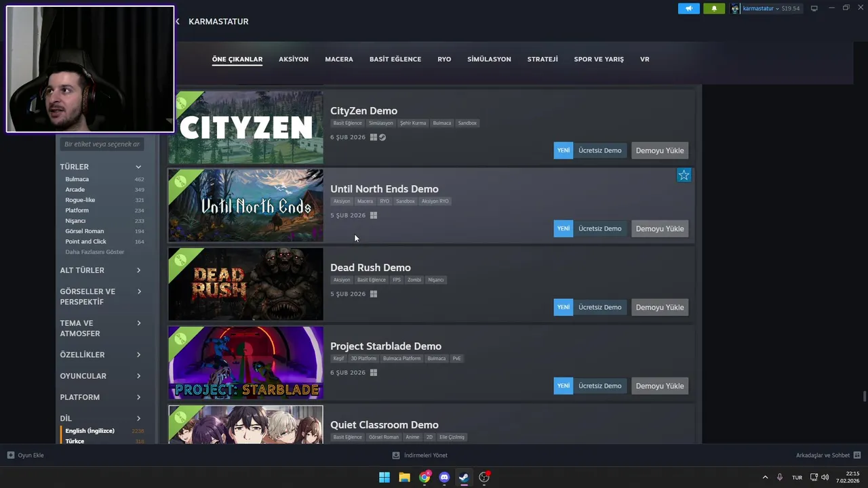This screenshot has height=488, width=868.
Task: Enter Big Picture mode via monitor icon
Action: point(814,9)
